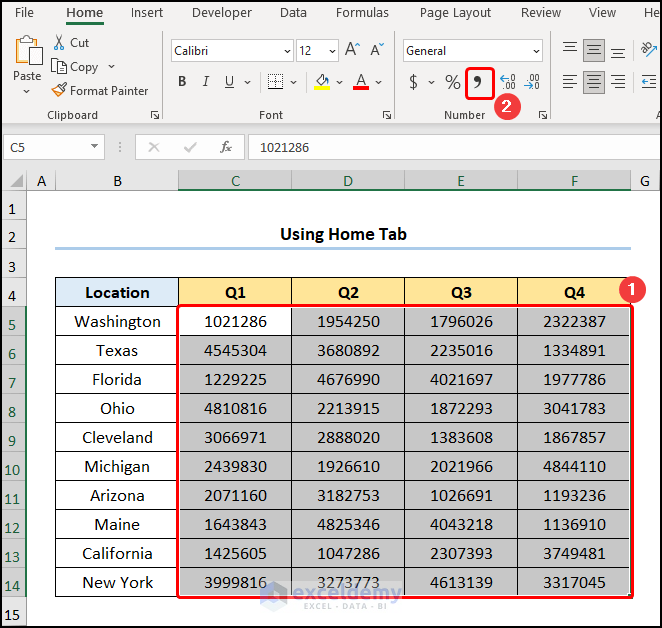Screen dimensions: 662x628
Task: Click the Increase Decimal icon
Action: click(x=507, y=82)
